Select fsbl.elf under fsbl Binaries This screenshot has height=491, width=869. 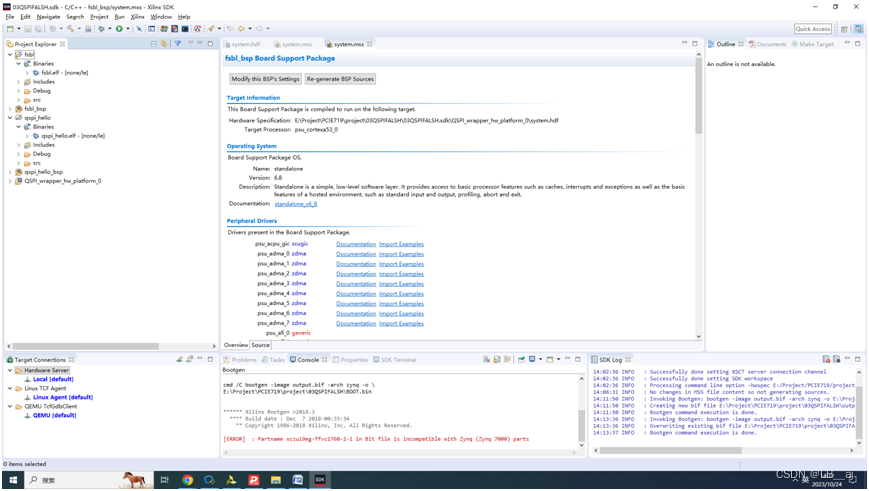pyautogui.click(x=60, y=73)
